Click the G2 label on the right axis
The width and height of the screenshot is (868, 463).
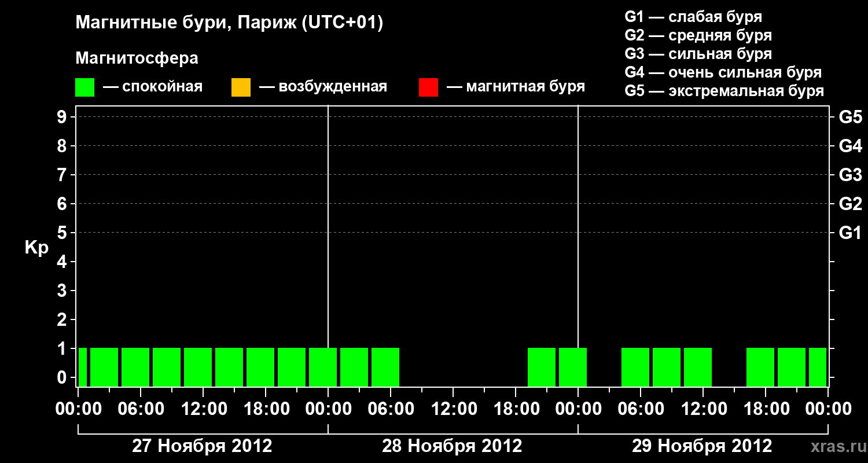pos(851,204)
